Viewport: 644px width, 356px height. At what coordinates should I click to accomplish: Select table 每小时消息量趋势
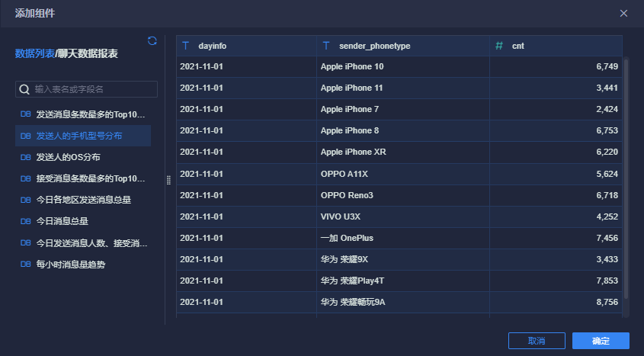pyautogui.click(x=83, y=264)
